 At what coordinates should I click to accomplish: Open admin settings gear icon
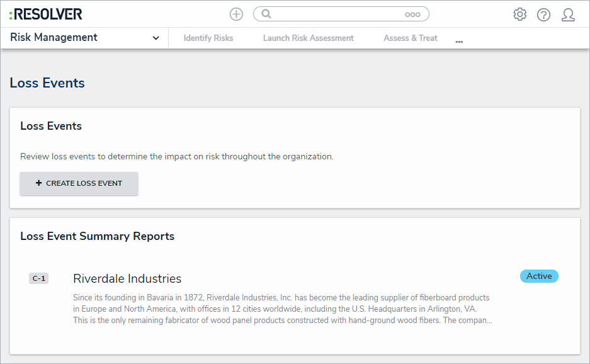pyautogui.click(x=519, y=14)
